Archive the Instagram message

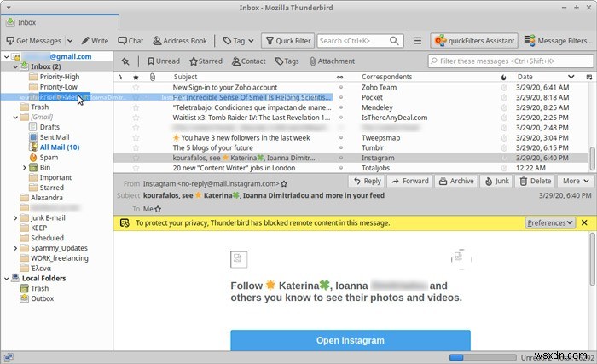(456, 182)
